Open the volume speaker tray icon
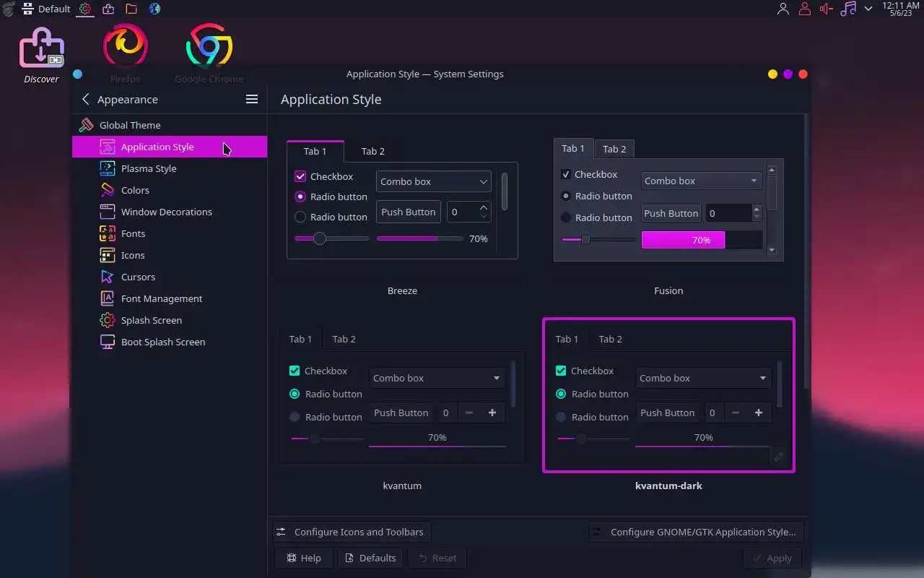This screenshot has width=924, height=578. 827,9
